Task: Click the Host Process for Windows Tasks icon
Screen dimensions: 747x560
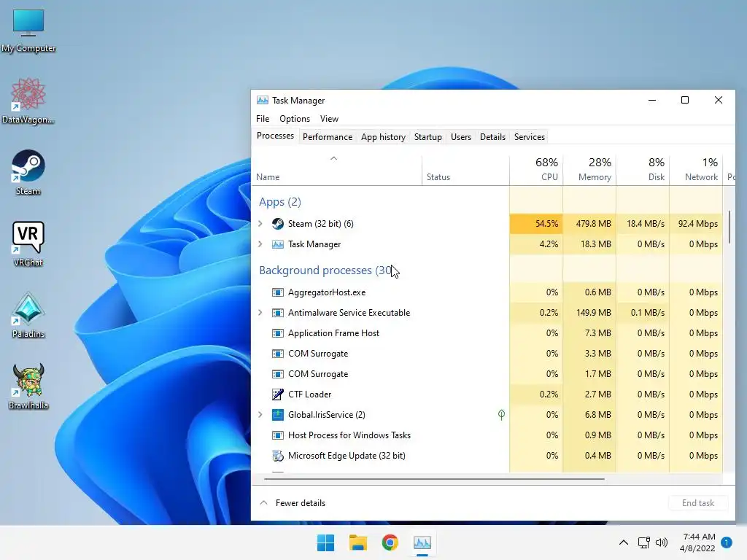Action: (278, 435)
